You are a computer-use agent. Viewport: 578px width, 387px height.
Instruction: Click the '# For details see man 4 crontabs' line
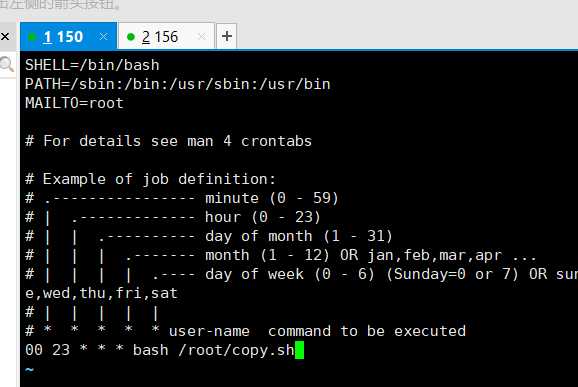pos(168,141)
